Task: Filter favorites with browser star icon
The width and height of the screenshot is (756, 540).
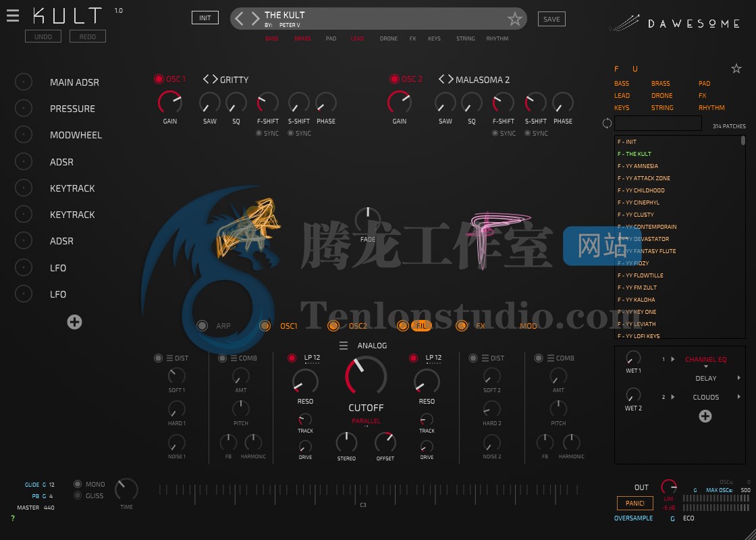Action: point(736,68)
